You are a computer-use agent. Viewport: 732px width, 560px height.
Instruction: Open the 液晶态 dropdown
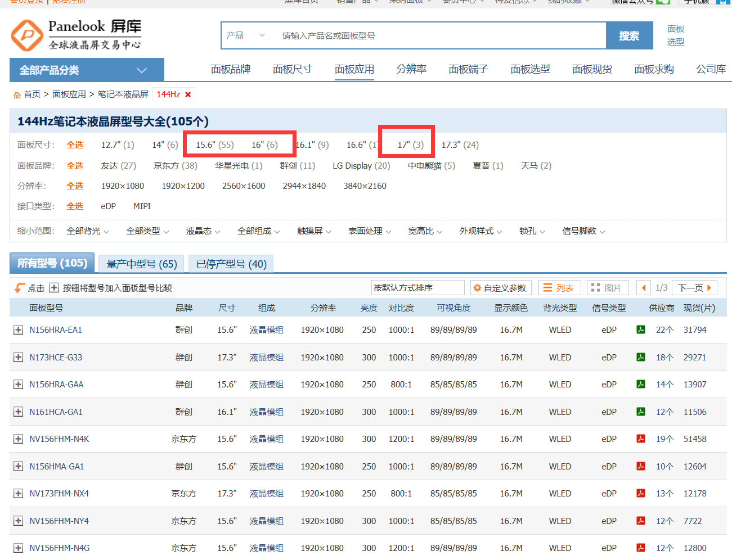pos(203,231)
